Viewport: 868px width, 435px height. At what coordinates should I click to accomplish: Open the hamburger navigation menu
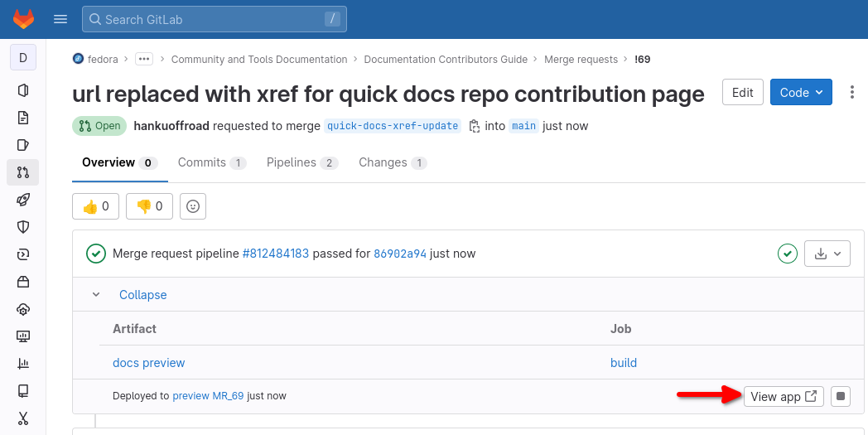click(x=60, y=19)
